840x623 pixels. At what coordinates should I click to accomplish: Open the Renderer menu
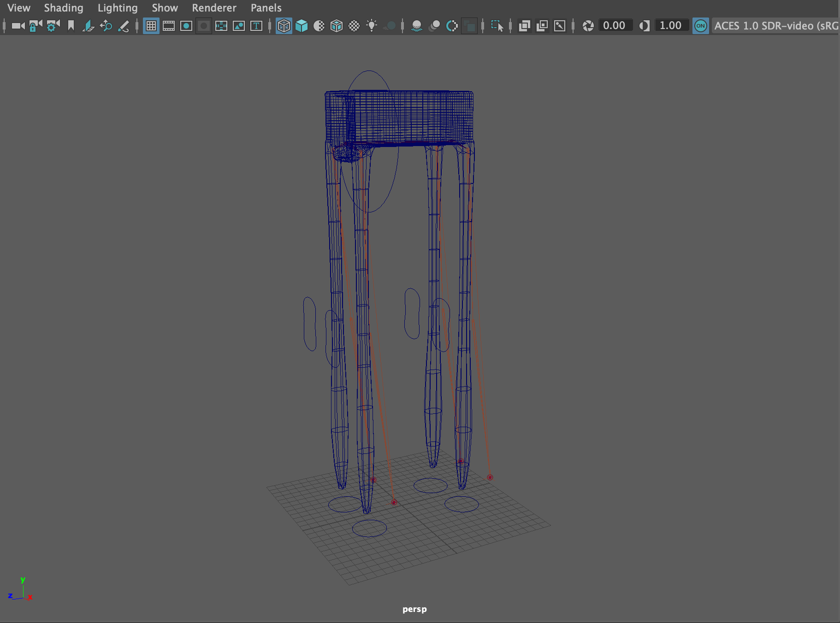click(x=214, y=8)
